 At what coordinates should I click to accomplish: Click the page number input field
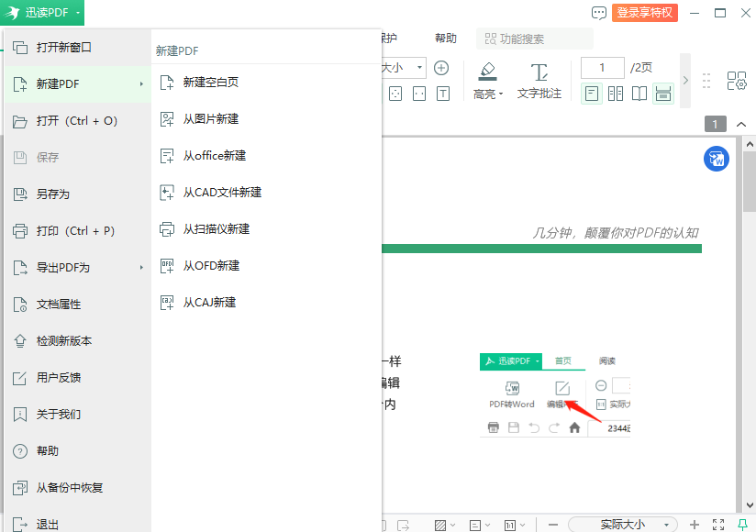(602, 68)
